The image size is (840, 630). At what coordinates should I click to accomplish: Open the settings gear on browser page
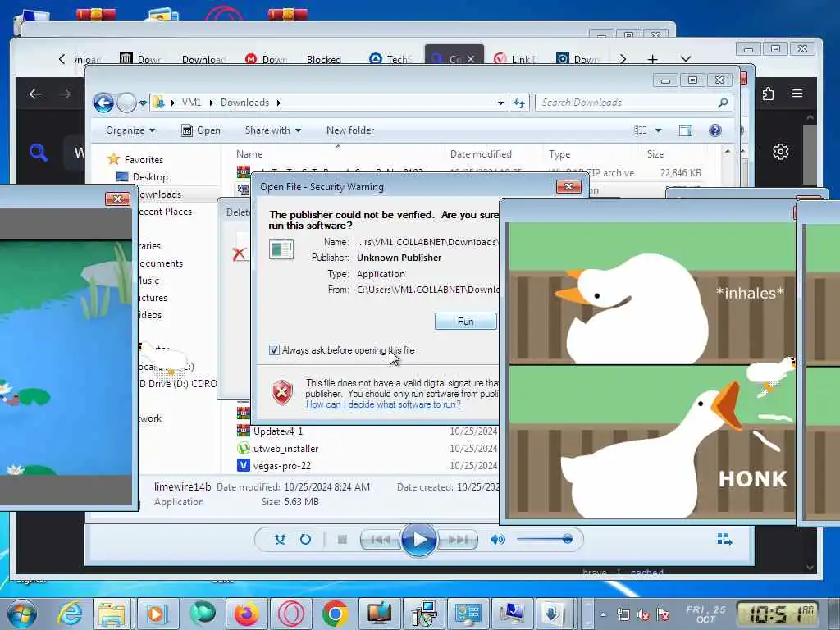(x=781, y=152)
